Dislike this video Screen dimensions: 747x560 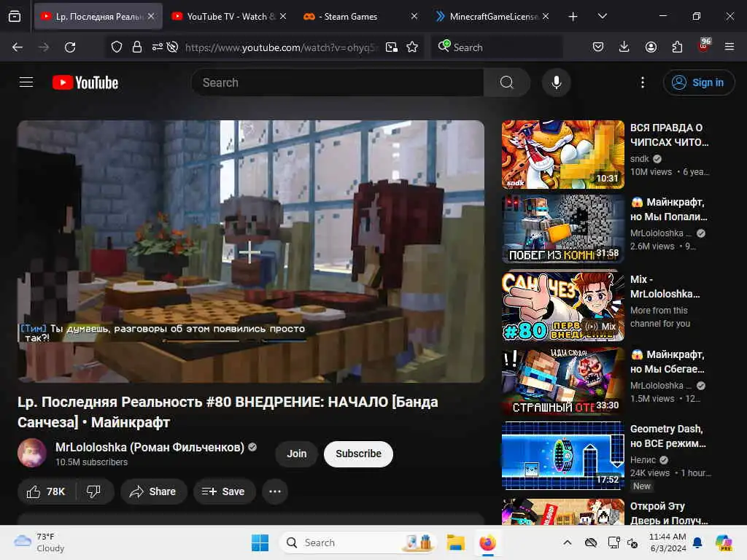click(94, 491)
